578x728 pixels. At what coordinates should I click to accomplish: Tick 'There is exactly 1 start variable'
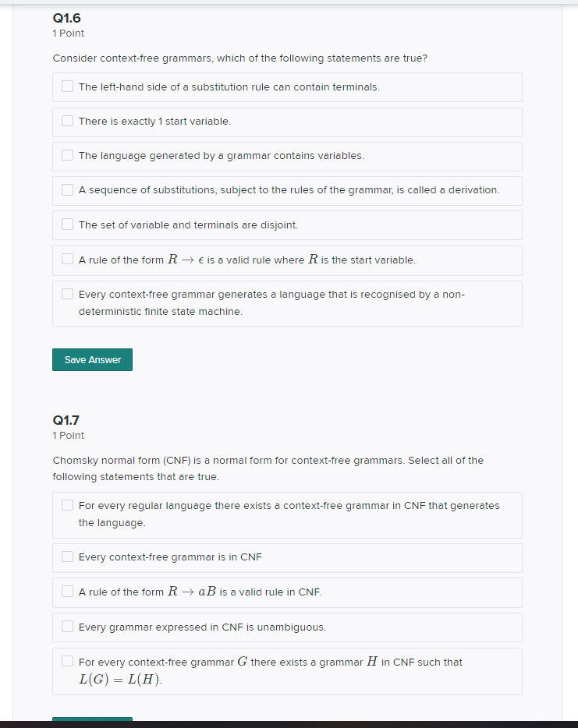coord(67,120)
